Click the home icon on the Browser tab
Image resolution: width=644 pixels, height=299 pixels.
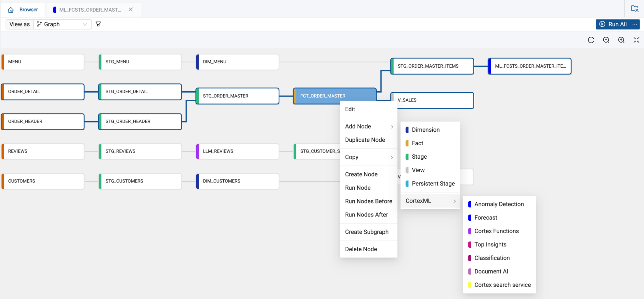pos(11,9)
